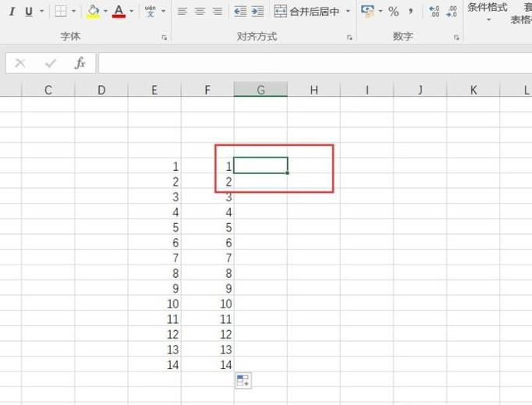Viewport: 532px width, 405px height.
Task: Click the cell borders icon
Action: (x=60, y=12)
